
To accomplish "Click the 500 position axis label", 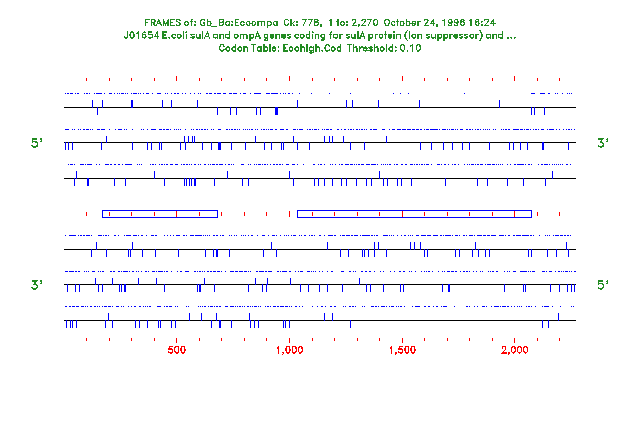I will click(x=176, y=350).
